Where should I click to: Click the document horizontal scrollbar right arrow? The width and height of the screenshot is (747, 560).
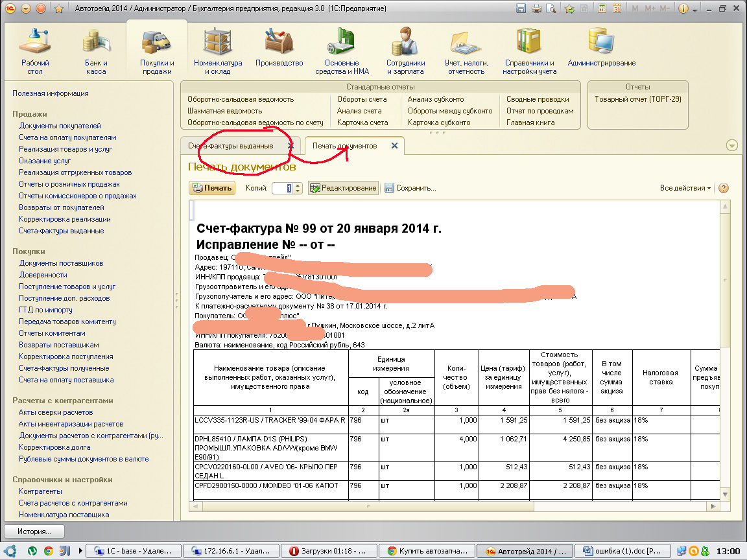click(x=713, y=506)
